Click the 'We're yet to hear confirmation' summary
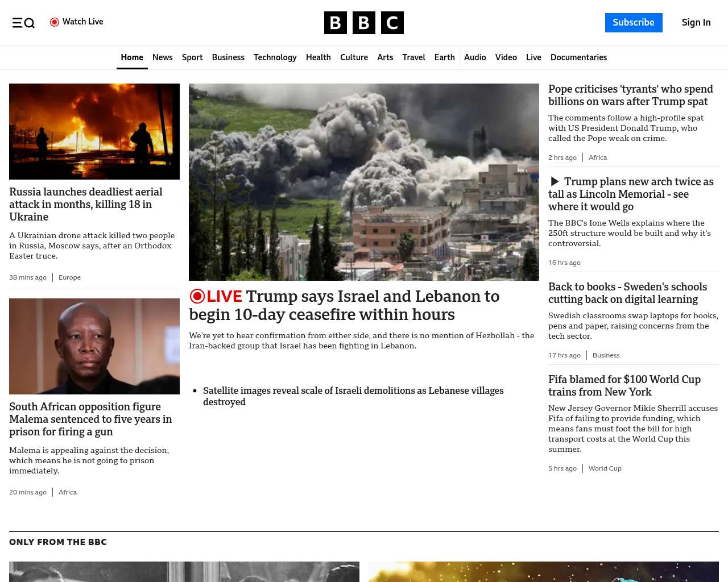 [x=362, y=340]
